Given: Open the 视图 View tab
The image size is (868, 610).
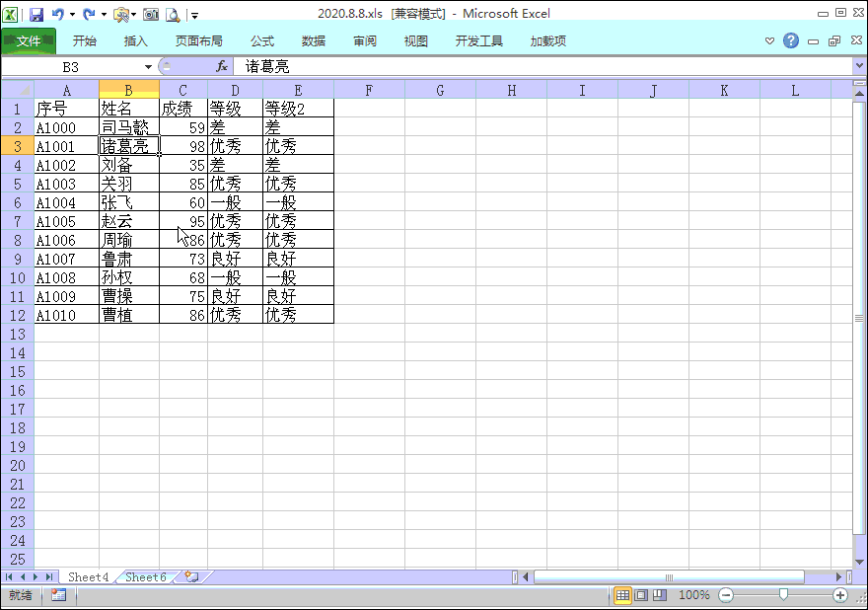Looking at the screenshot, I should click(415, 41).
